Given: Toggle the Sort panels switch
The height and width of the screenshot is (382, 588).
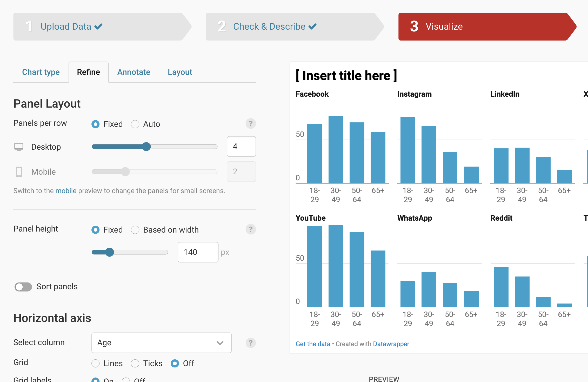Looking at the screenshot, I should pyautogui.click(x=23, y=287).
